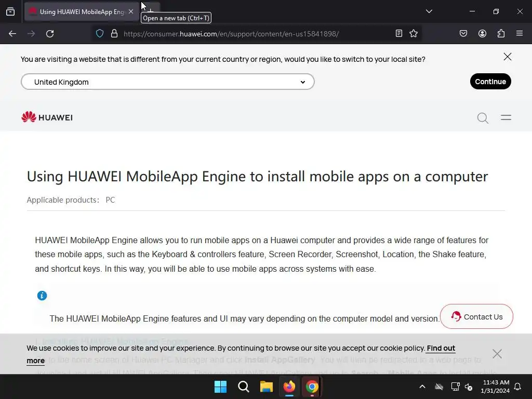
Task: Open the Huawei site navigation menu
Action: 506,117
